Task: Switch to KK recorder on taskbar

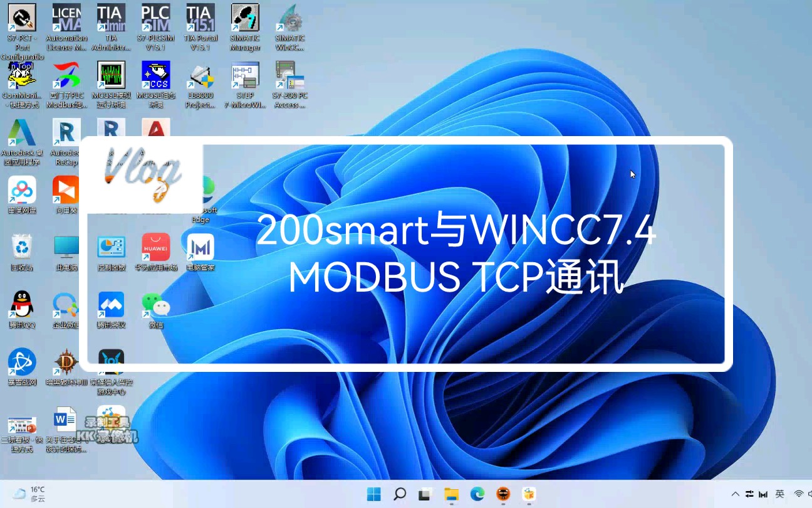Action: (x=529, y=494)
